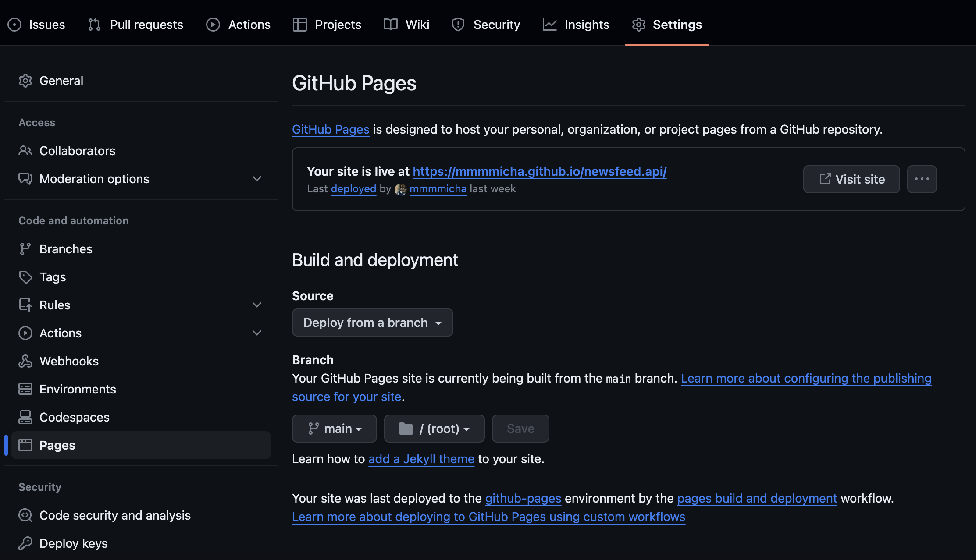
Task: Select the Settings tab
Action: pos(667,25)
